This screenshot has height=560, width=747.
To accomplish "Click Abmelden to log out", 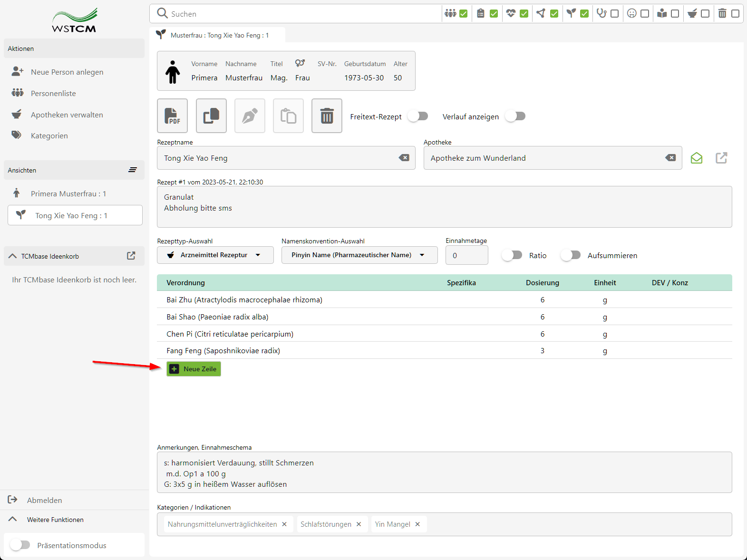I will coord(44,500).
